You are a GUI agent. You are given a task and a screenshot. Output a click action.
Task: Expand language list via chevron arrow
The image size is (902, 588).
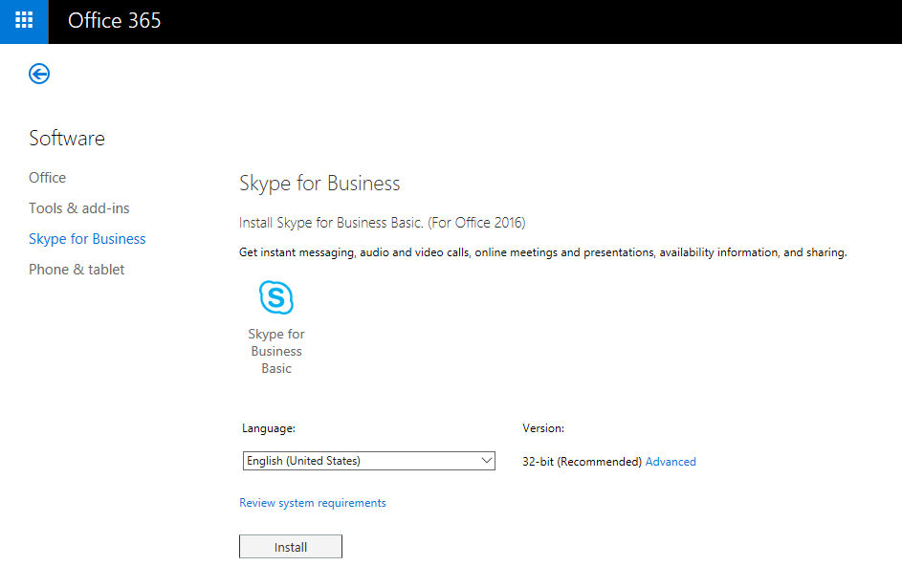486,461
